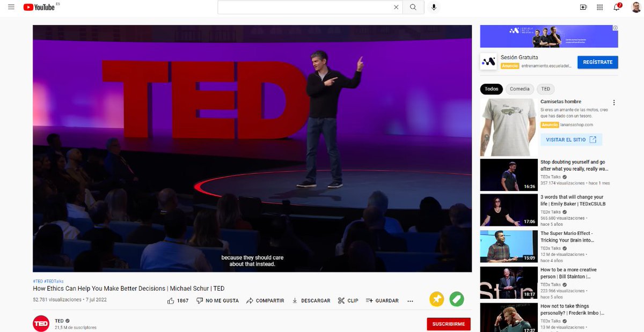Clear the search box with the X

[396, 7]
